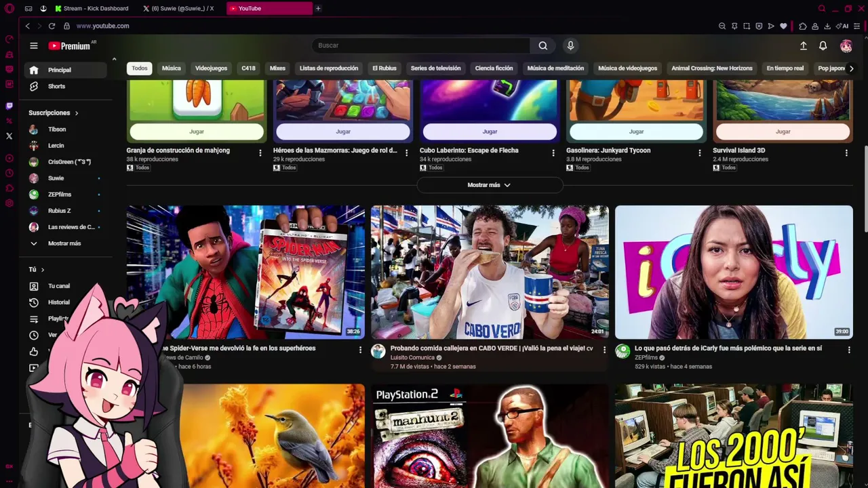Open options for the iCarly video
The image size is (868, 488).
(x=849, y=350)
